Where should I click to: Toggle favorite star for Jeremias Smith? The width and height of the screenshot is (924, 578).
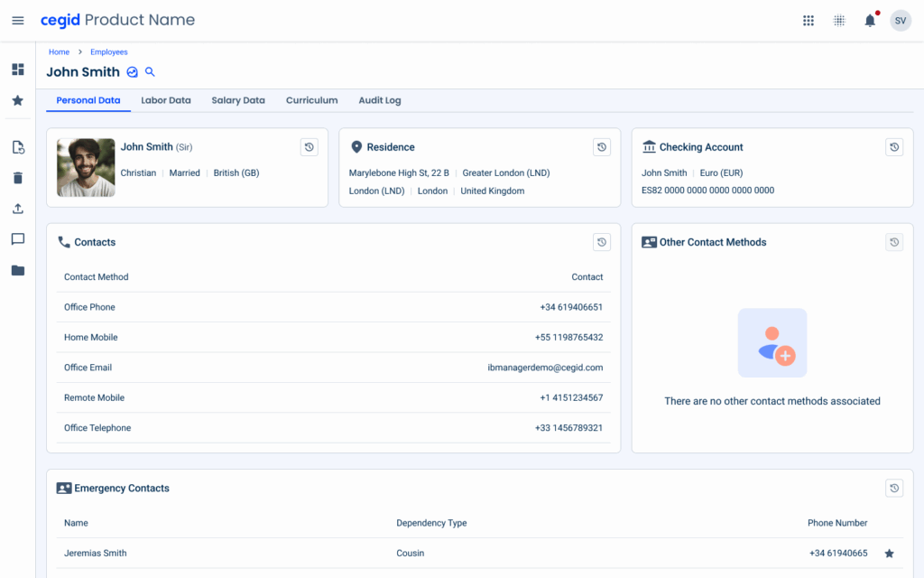(889, 554)
